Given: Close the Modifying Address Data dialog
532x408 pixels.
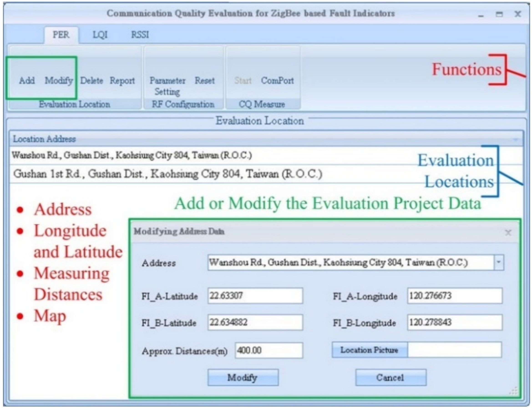Looking at the screenshot, I should 508,233.
